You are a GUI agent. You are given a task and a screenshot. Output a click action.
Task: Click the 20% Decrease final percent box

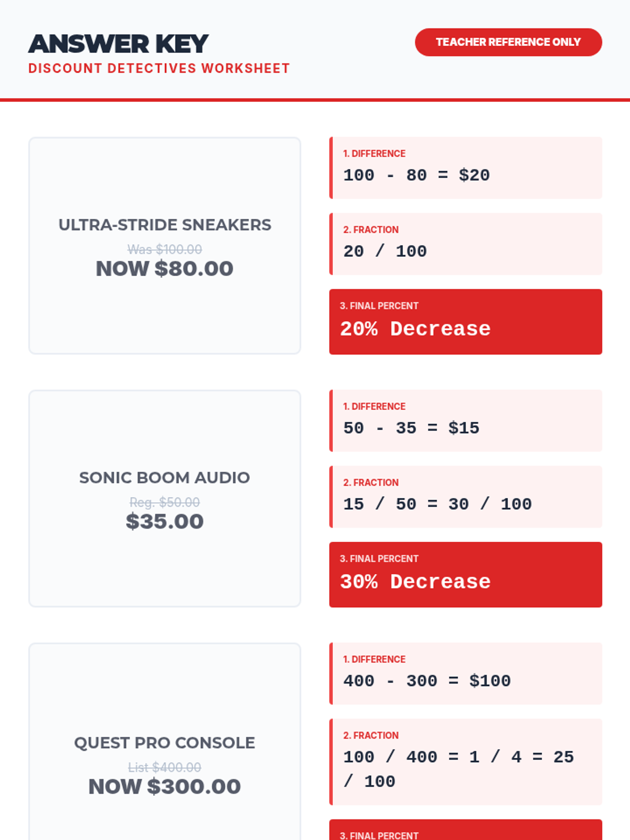click(466, 322)
